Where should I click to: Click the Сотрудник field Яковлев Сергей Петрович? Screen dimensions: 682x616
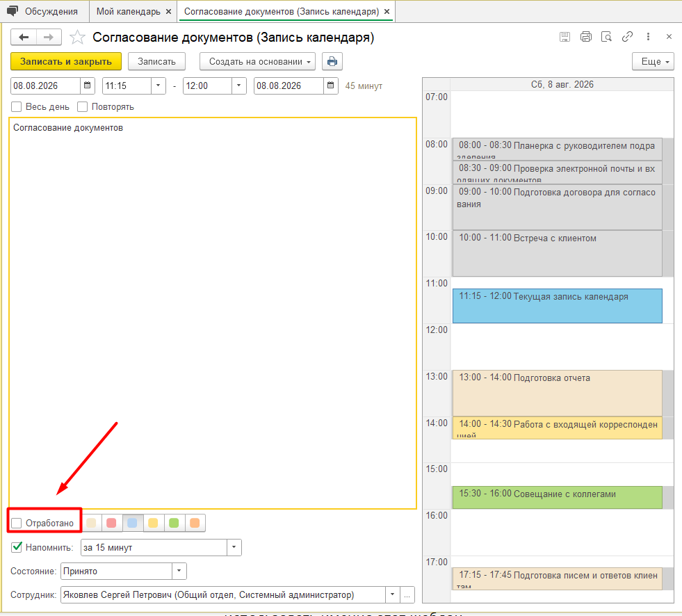pos(223,594)
